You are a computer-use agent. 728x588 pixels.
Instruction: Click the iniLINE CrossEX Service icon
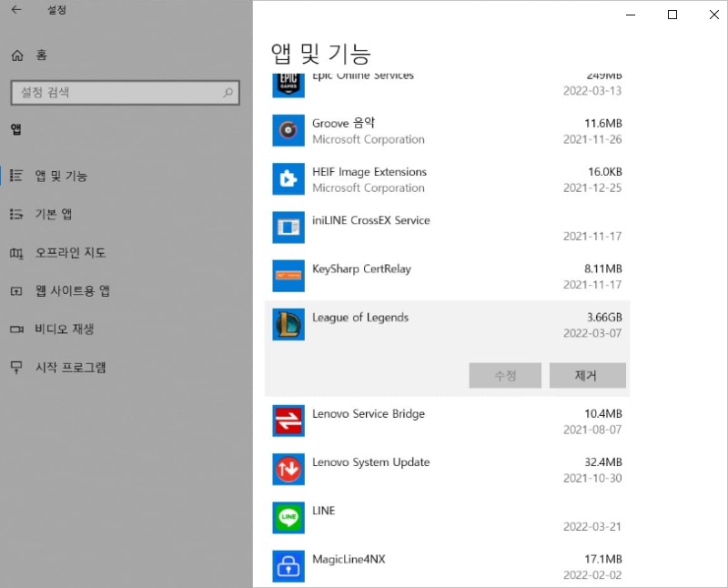pyautogui.click(x=288, y=228)
